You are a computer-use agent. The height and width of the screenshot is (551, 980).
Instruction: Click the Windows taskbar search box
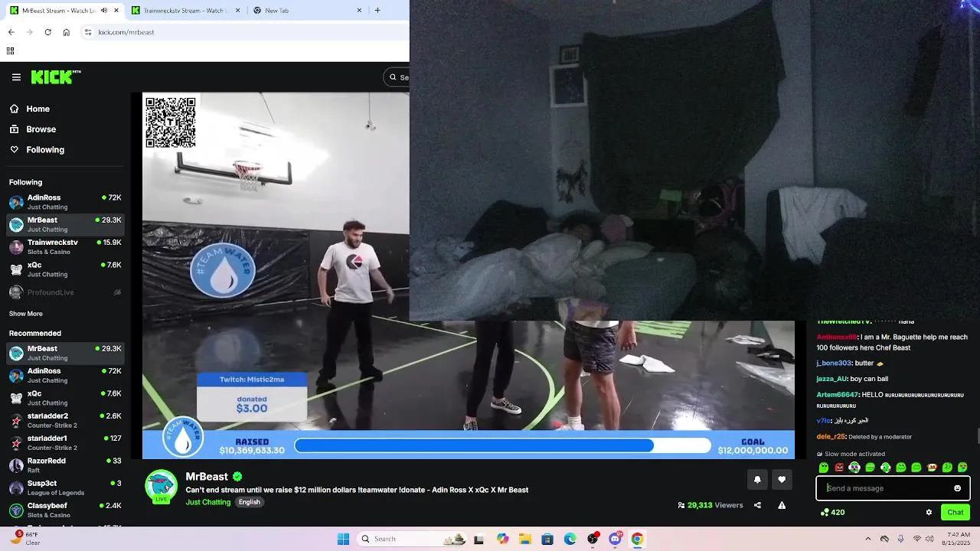(x=412, y=539)
